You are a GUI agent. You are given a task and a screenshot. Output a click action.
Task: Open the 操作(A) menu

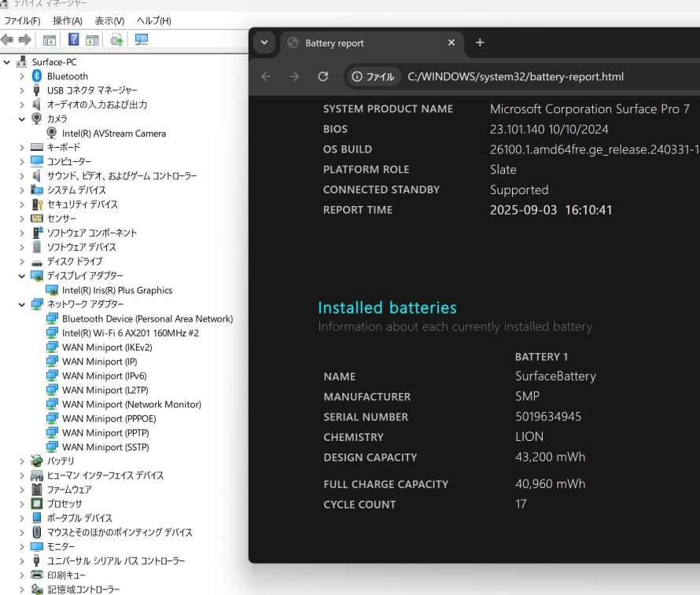point(68,20)
